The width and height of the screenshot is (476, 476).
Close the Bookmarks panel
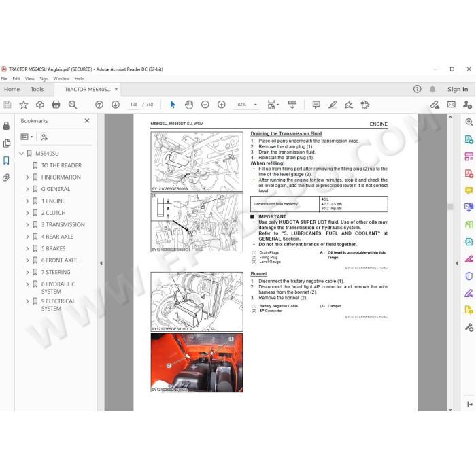click(x=87, y=121)
